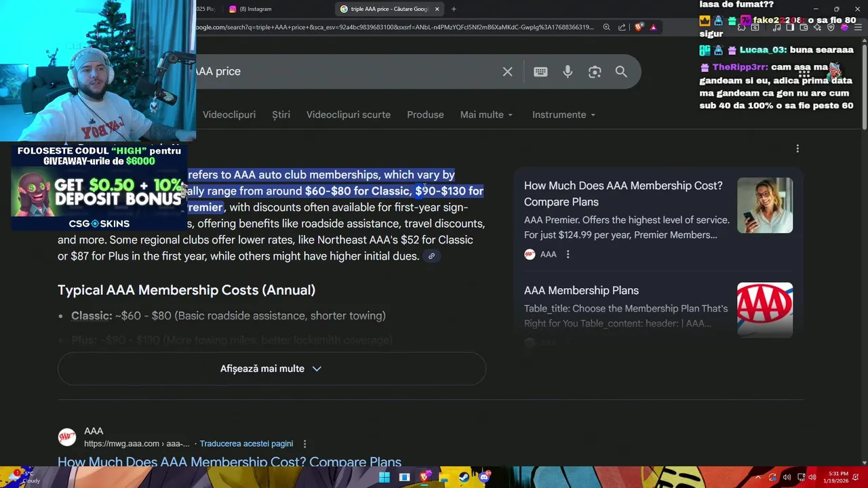868x488 pixels.
Task: Toggle the browser sidebar panel icon
Action: pos(790,28)
